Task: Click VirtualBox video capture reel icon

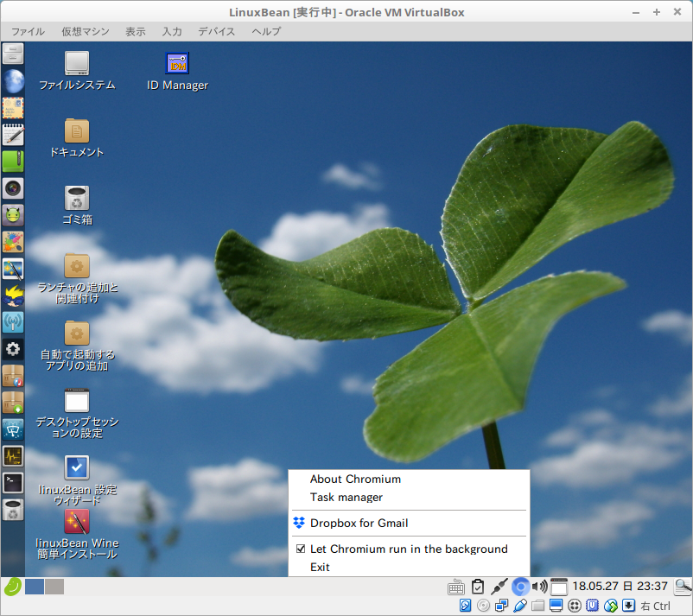Action: (x=574, y=606)
